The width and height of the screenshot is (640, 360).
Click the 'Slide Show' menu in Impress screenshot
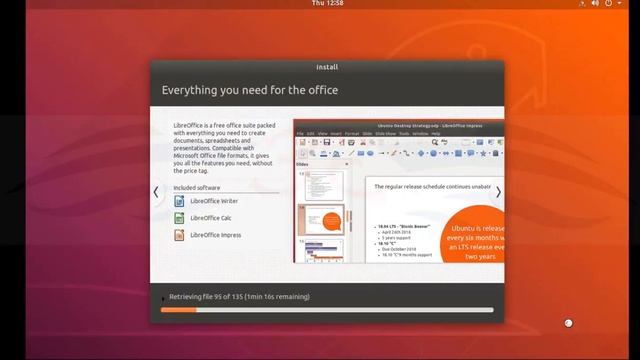[385, 134]
